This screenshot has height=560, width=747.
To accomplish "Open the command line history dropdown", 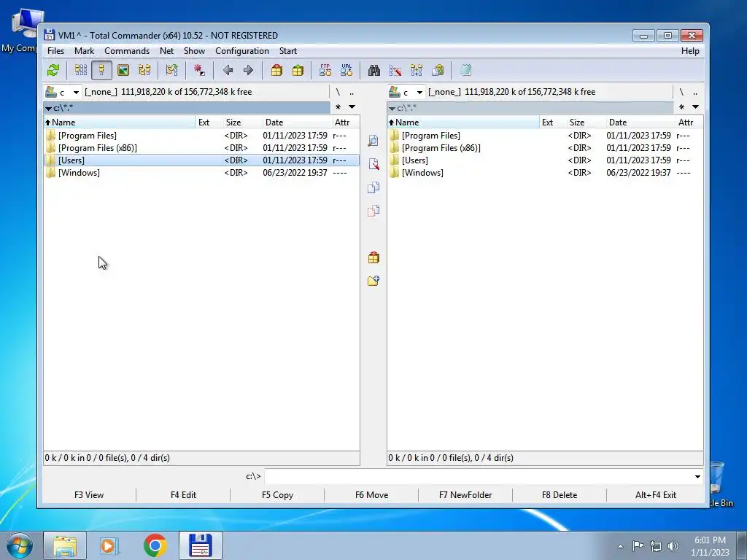I will (x=697, y=477).
